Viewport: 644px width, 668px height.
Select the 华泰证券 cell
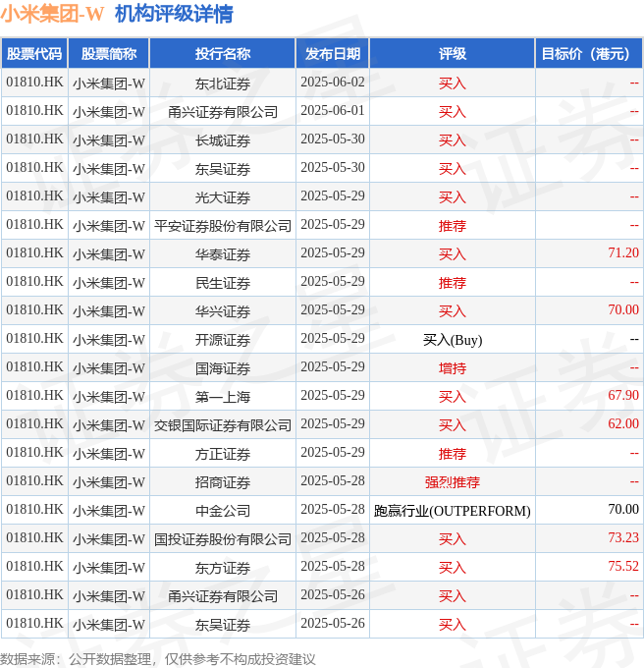pos(223,254)
